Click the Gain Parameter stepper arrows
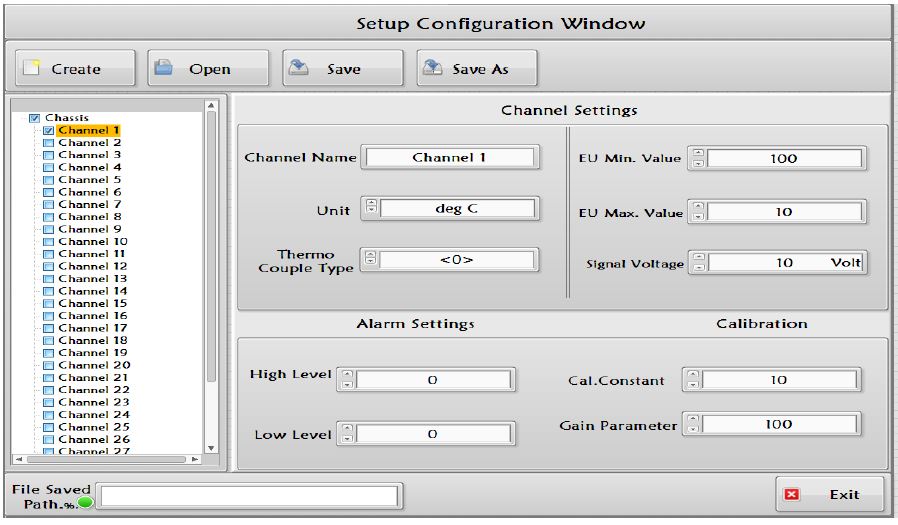The width and height of the screenshot is (898, 525). pyautogui.click(x=692, y=424)
